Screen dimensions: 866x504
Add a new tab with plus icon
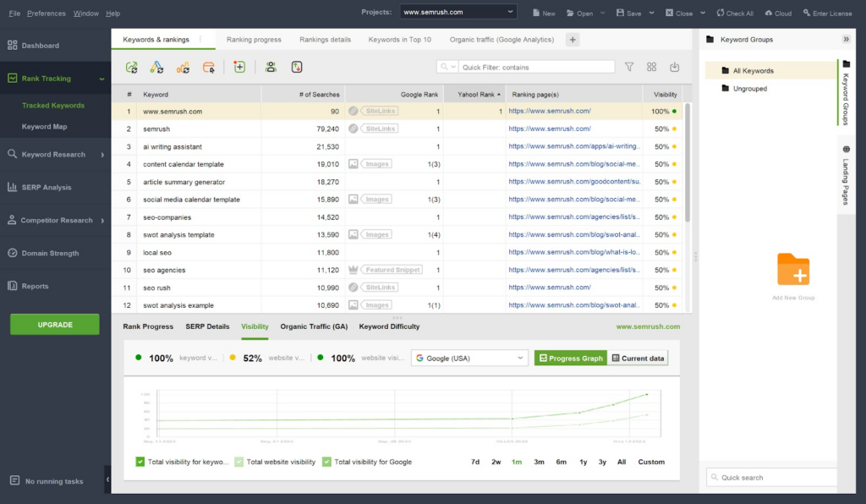[573, 40]
